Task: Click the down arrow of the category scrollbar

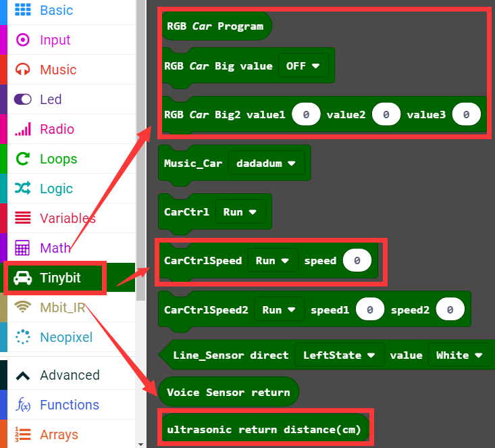Action: [x=140, y=443]
